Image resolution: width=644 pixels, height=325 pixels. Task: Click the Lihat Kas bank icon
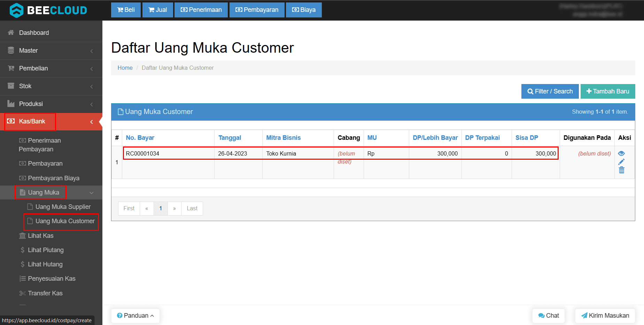[22, 236]
